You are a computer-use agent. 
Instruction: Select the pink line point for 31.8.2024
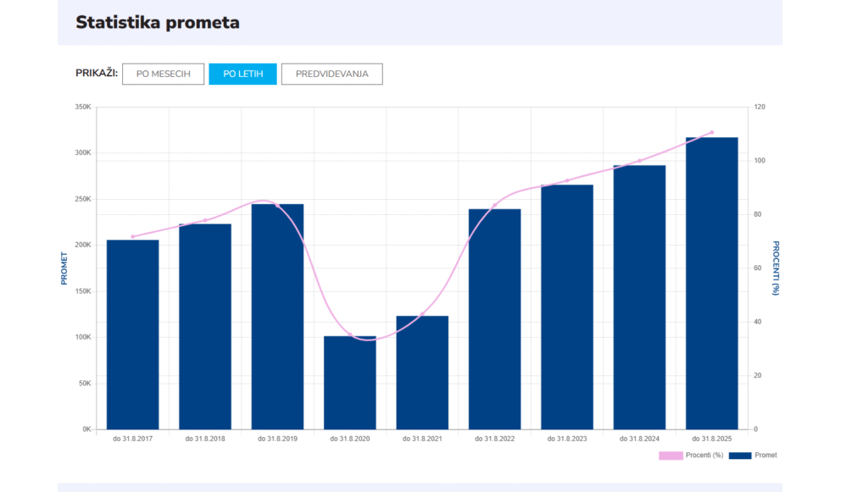tap(639, 160)
